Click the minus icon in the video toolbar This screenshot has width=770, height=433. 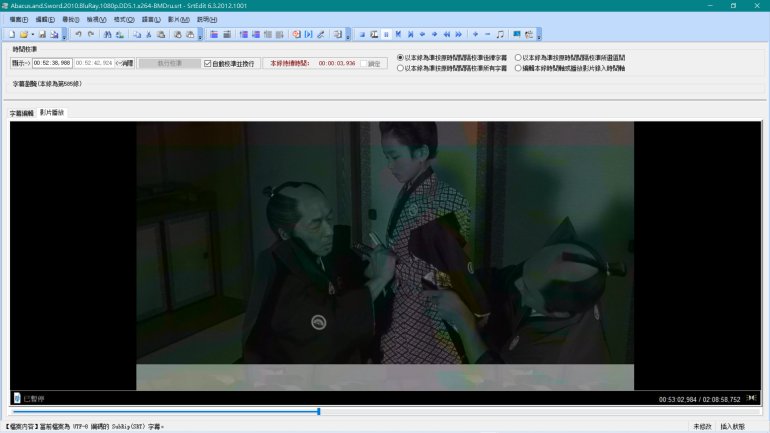pyautogui.click(x=488, y=34)
